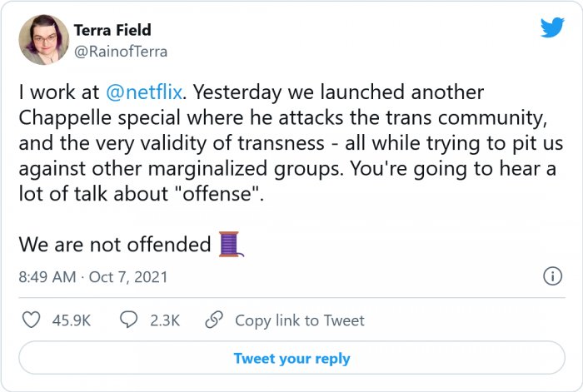The image size is (583, 392).
Task: Visit the @RainofTerra handle link
Action: pyautogui.click(x=121, y=52)
